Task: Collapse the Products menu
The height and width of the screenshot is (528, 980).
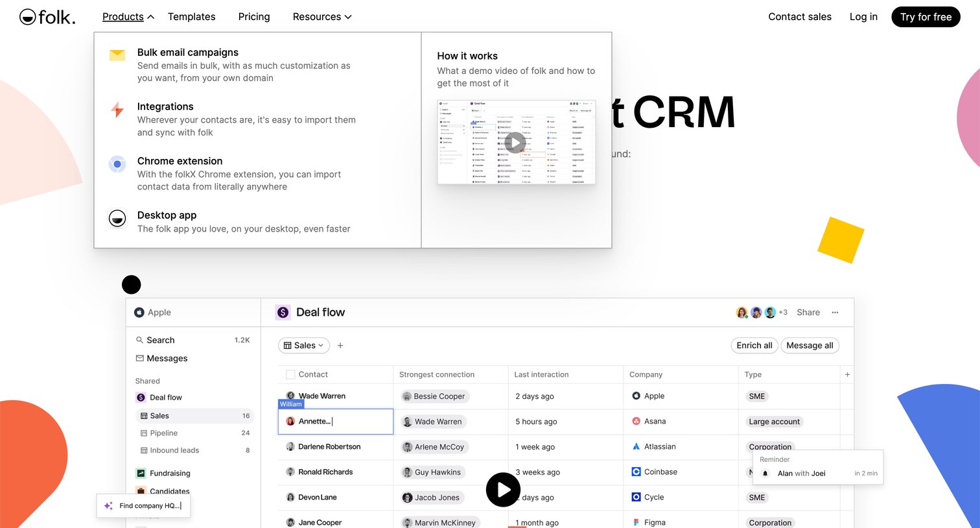Action: (x=128, y=17)
